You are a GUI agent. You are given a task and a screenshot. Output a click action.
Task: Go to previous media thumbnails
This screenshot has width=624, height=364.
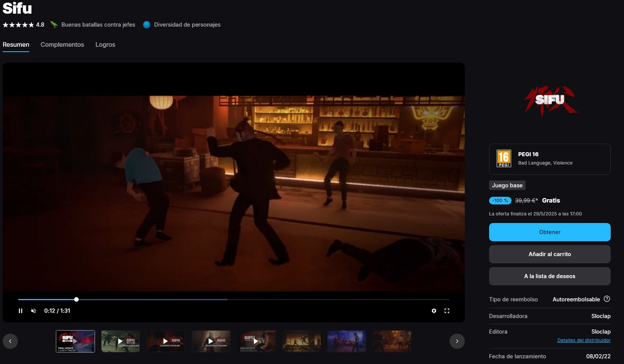[x=10, y=341]
